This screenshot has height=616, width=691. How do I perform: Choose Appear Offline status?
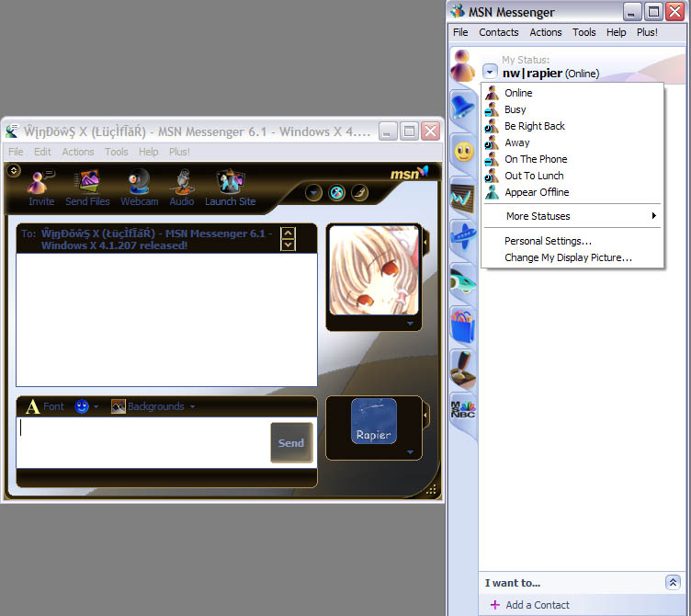[x=572, y=192]
